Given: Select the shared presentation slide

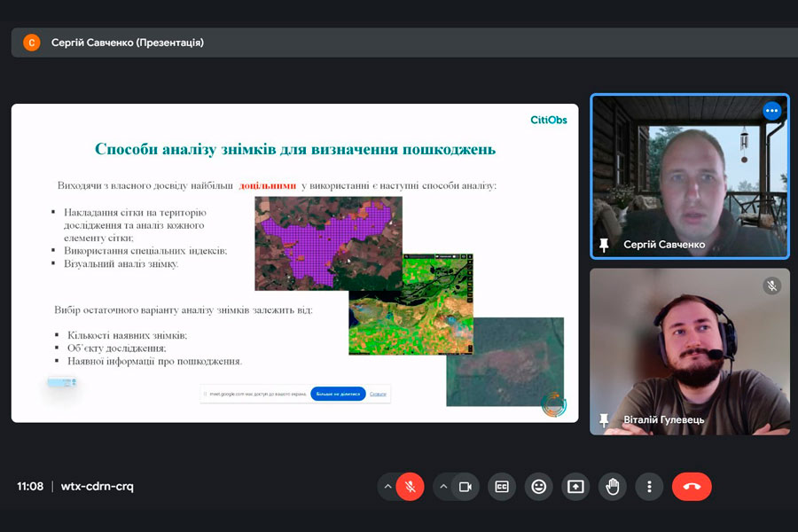Looking at the screenshot, I should (294, 262).
